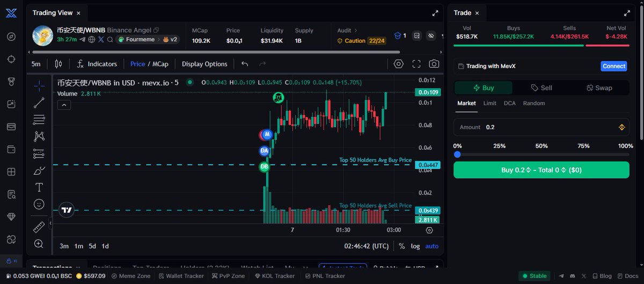Image resolution: width=644 pixels, height=284 pixels.
Task: Expand the Trade panel
Action: (627, 13)
